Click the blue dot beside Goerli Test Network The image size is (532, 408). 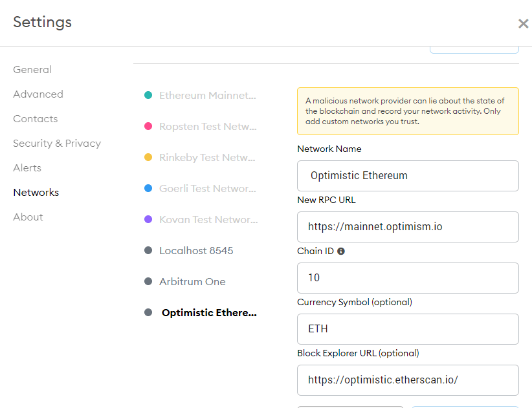(148, 188)
